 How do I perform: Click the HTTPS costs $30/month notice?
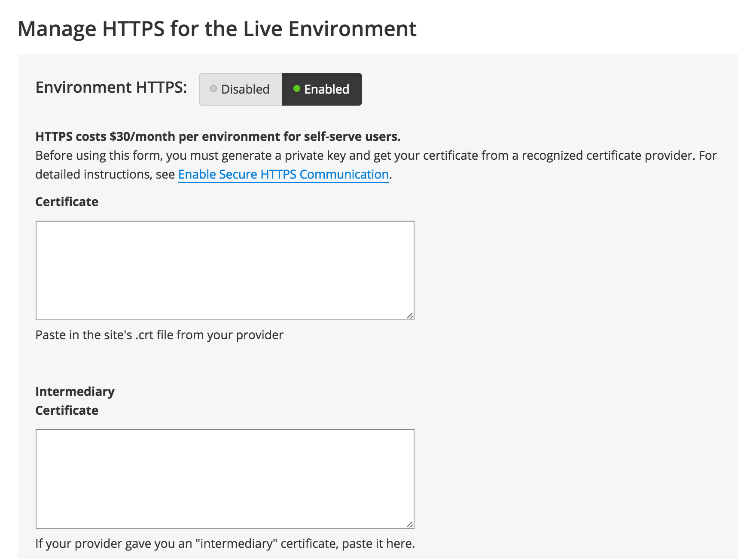point(218,137)
